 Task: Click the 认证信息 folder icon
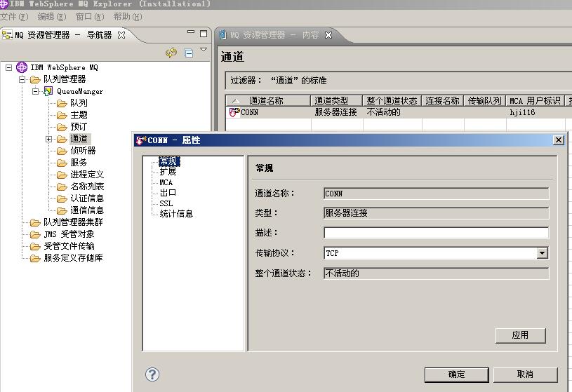(x=62, y=198)
